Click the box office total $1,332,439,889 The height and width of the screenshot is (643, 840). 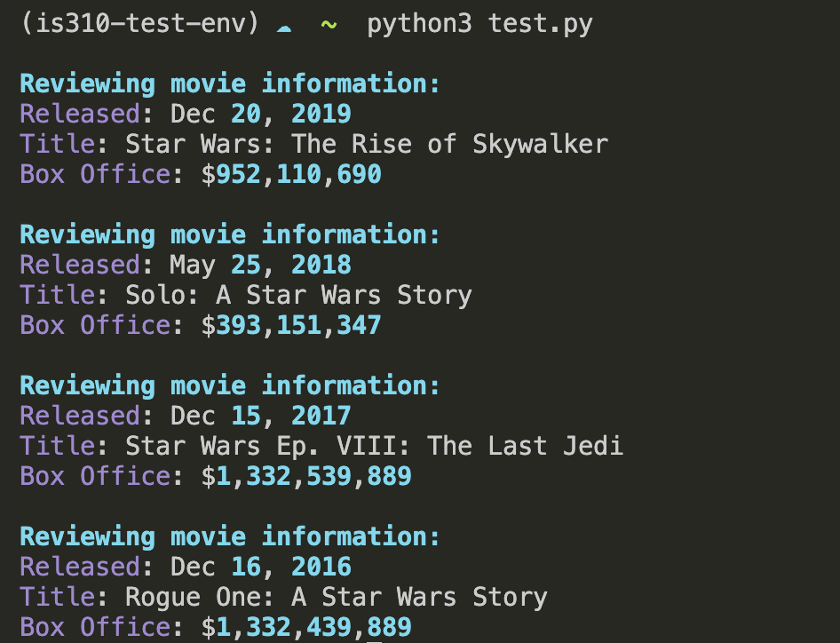click(x=307, y=627)
